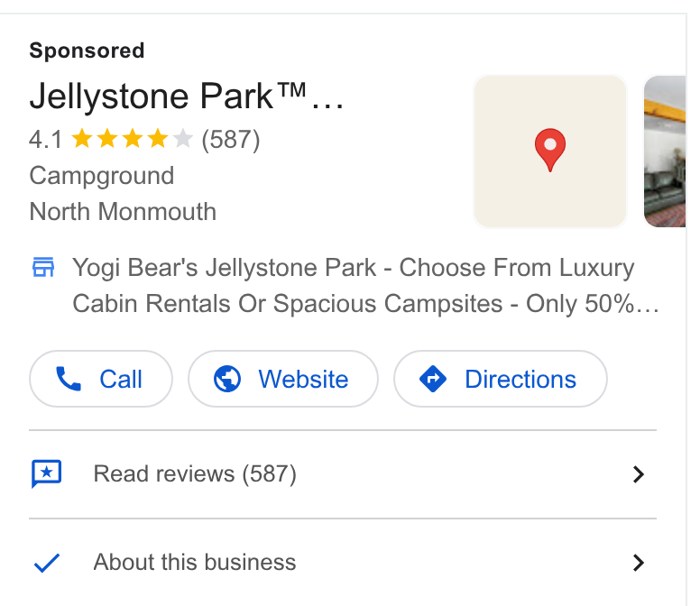Click the globe icon beside Website
Image resolution: width=700 pixels, height=606 pixels.
[227, 379]
